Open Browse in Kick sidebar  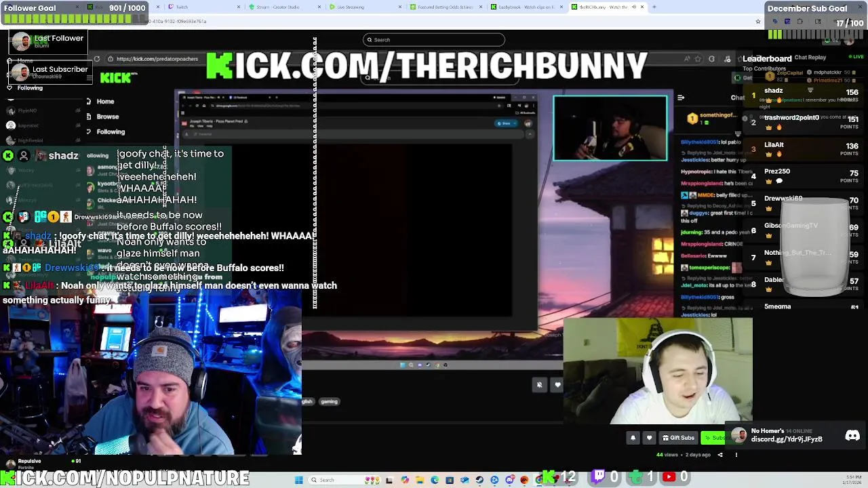click(107, 117)
